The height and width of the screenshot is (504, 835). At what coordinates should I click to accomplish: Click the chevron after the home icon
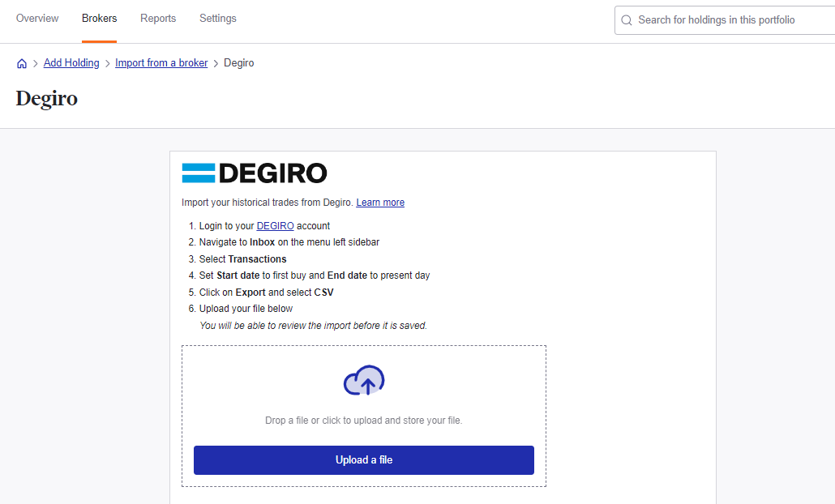(35, 62)
